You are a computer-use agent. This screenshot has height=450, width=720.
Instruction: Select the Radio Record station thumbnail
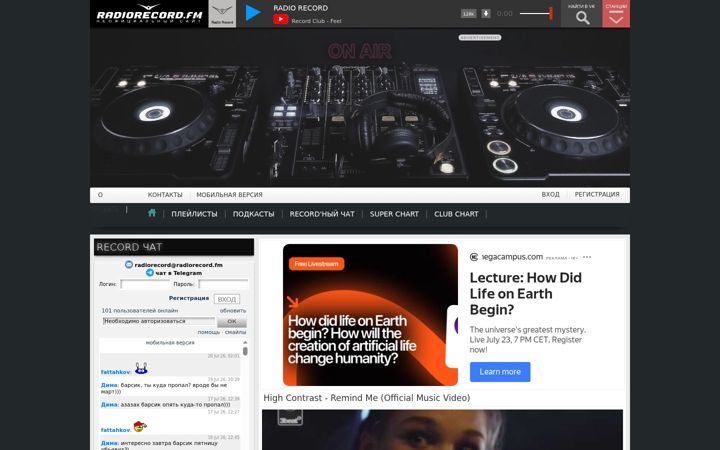click(x=222, y=14)
